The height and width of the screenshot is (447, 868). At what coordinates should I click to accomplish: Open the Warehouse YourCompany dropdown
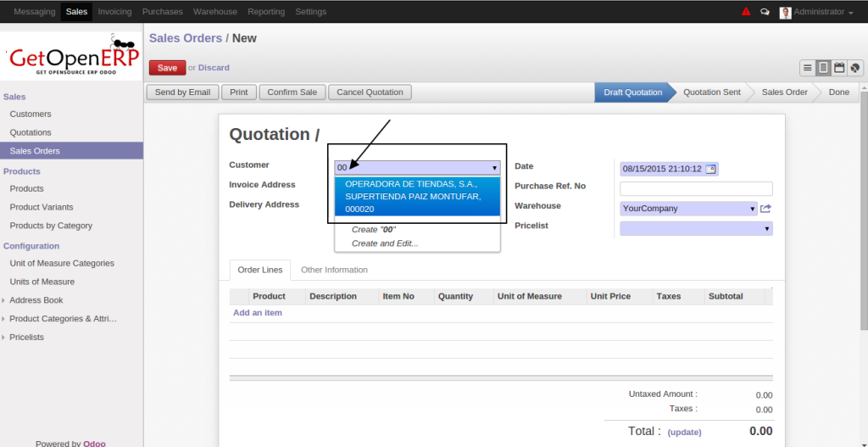752,209
